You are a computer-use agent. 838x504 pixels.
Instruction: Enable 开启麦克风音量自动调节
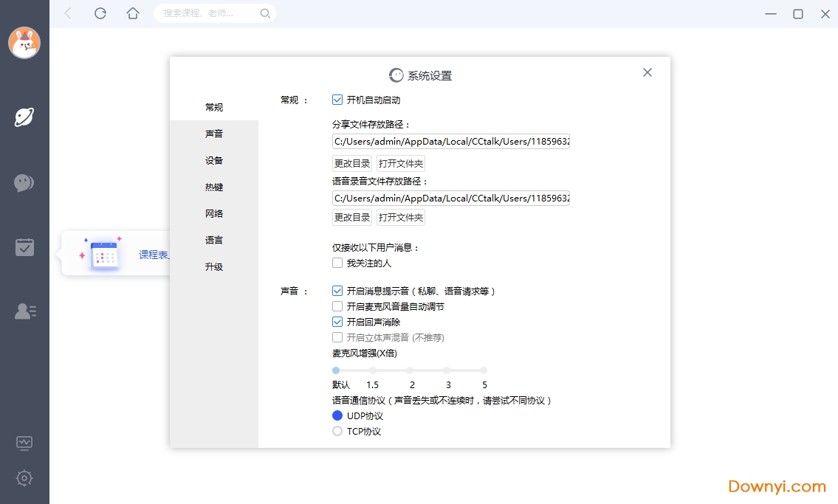pyautogui.click(x=337, y=306)
